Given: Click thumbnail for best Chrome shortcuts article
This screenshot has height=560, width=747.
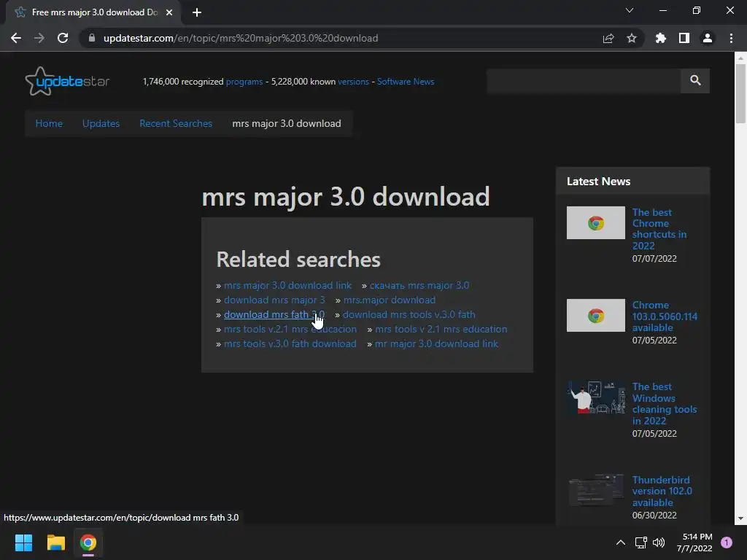Looking at the screenshot, I should pyautogui.click(x=595, y=223).
